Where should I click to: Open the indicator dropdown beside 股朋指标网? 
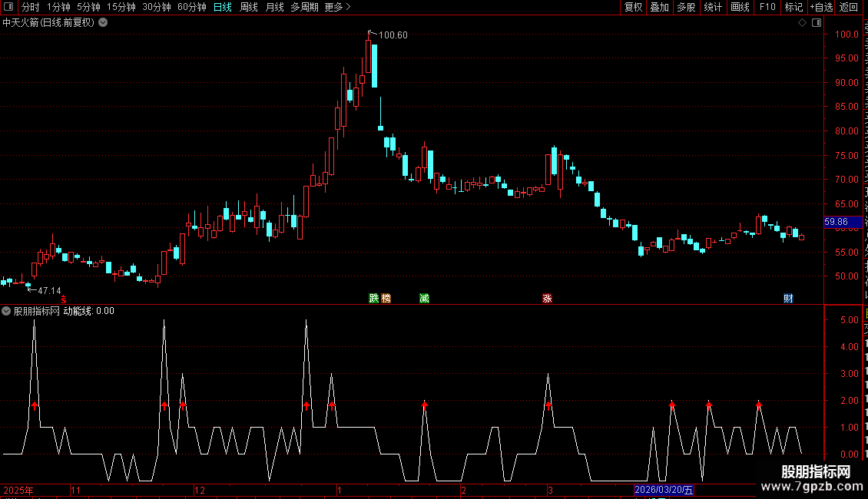coord(6,311)
